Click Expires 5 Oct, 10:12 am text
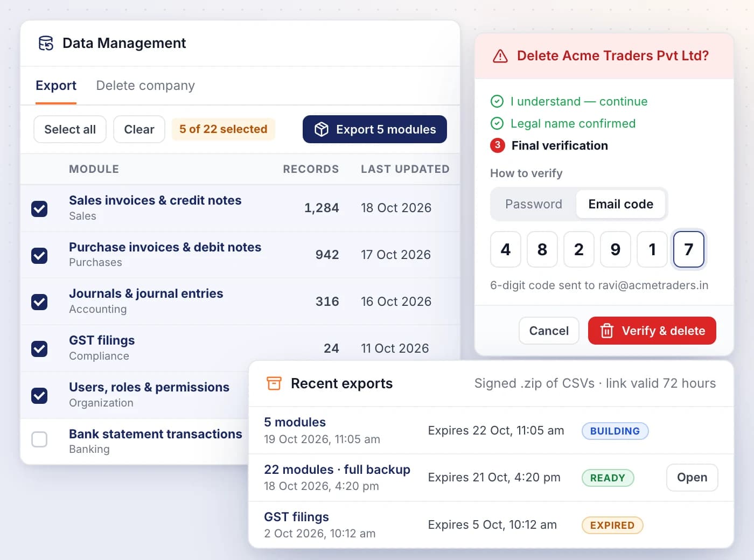The width and height of the screenshot is (754, 560). pyautogui.click(x=492, y=524)
